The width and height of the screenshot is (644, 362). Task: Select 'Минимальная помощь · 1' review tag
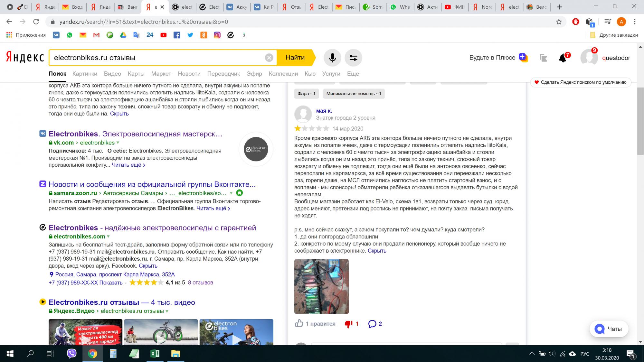coord(354,94)
